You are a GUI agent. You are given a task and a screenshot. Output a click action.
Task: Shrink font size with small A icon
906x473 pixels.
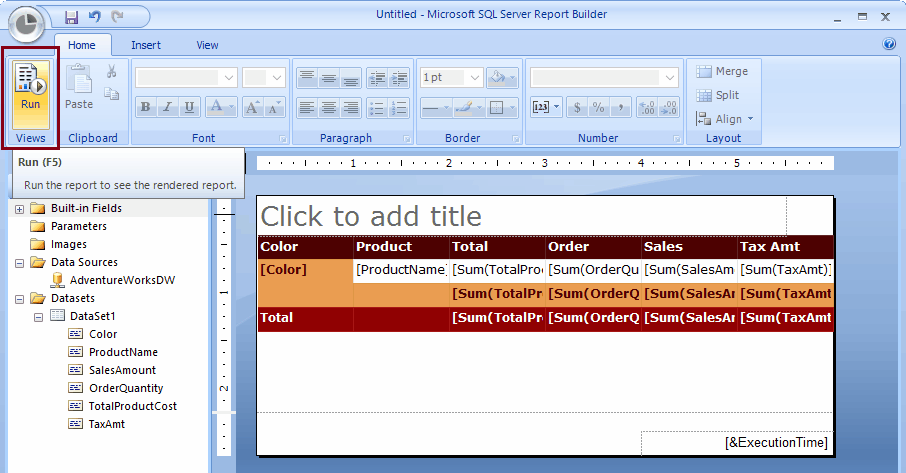point(274,107)
